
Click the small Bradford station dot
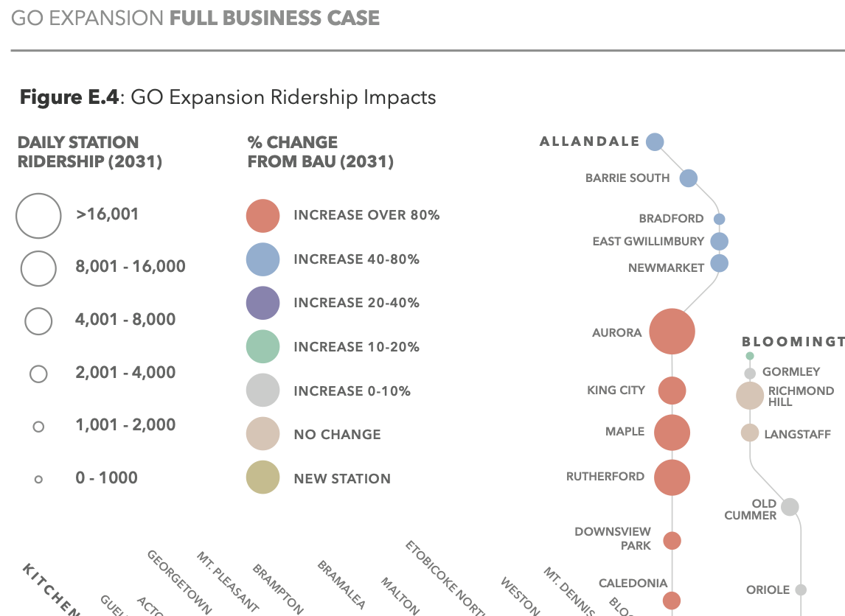click(x=720, y=219)
